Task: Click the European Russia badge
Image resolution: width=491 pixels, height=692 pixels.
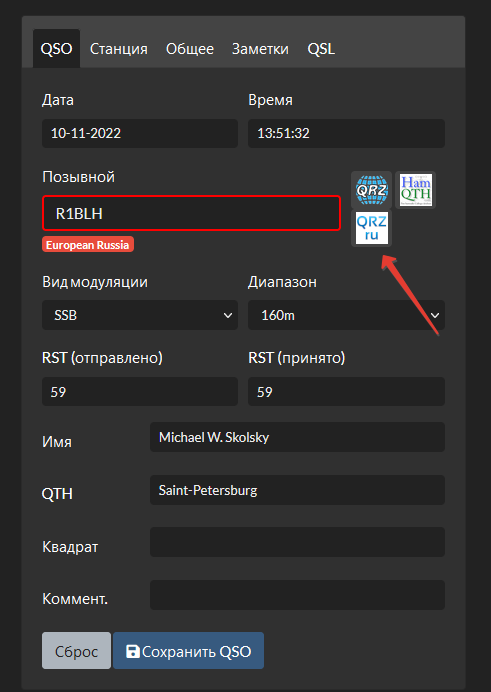Action: [88, 244]
